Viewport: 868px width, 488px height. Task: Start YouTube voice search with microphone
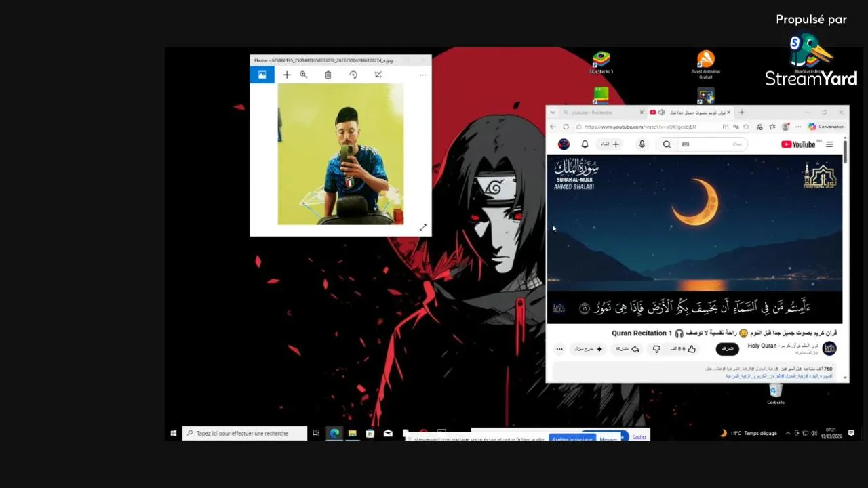tap(642, 144)
